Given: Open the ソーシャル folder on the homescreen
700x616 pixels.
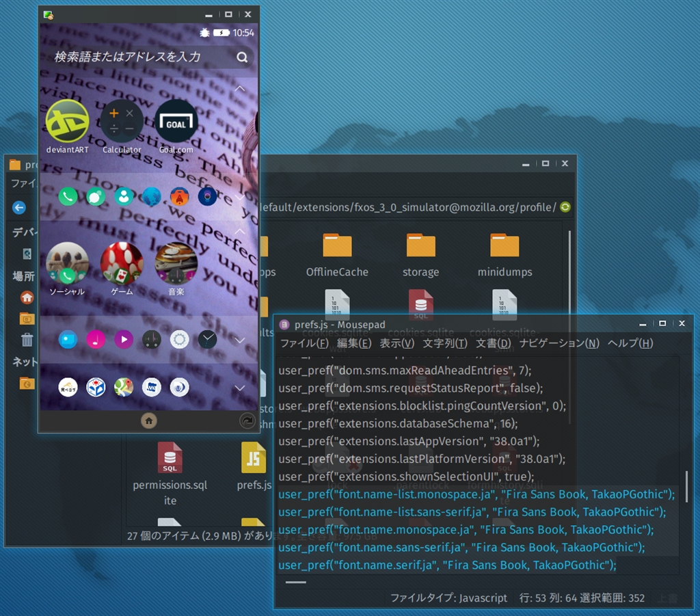Looking at the screenshot, I should 68,263.
